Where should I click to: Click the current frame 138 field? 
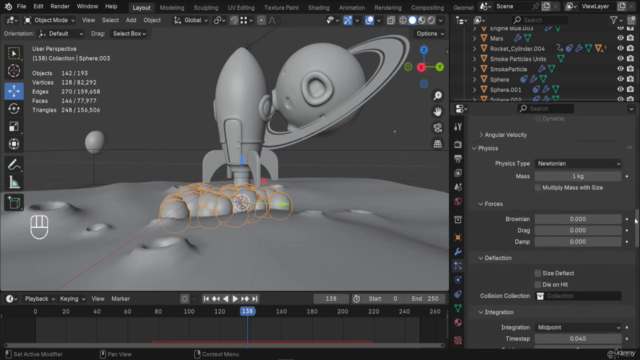coord(331,299)
